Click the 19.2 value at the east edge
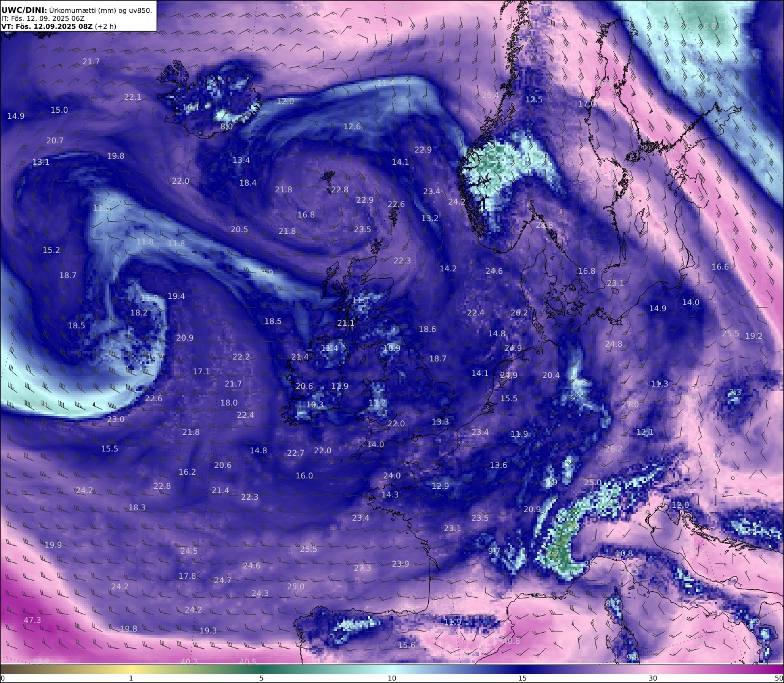The height and width of the screenshot is (683, 784). tap(754, 336)
